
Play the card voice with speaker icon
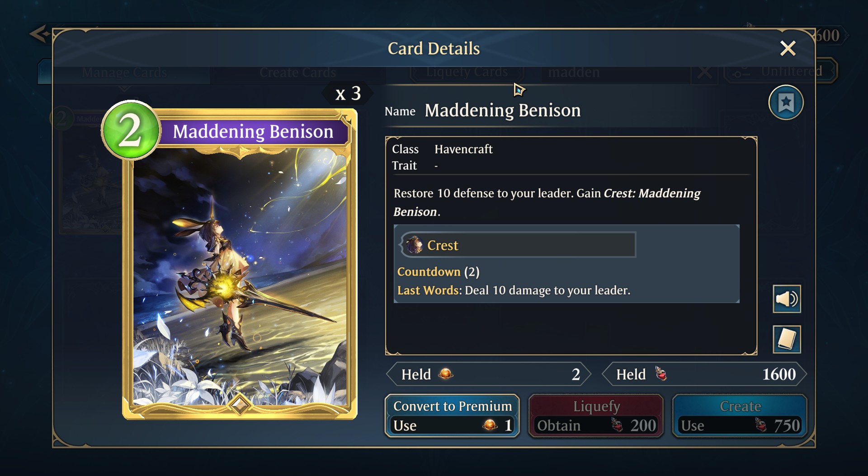point(787,299)
